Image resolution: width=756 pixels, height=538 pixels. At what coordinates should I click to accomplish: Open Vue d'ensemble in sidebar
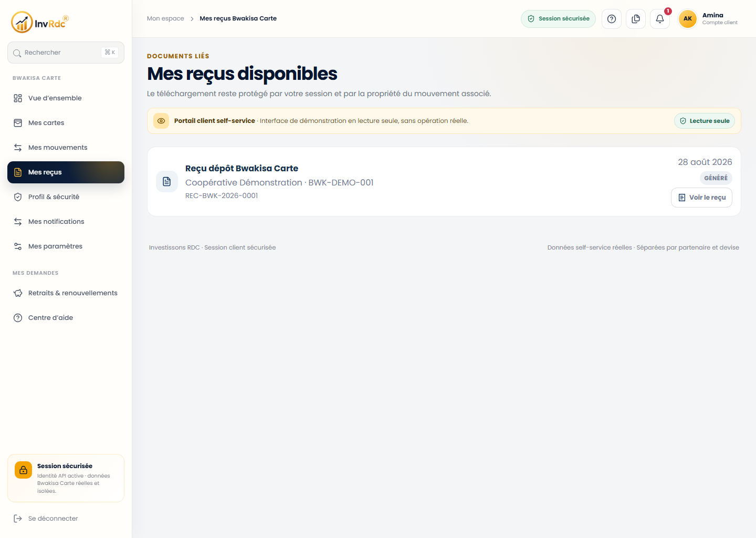(66, 98)
